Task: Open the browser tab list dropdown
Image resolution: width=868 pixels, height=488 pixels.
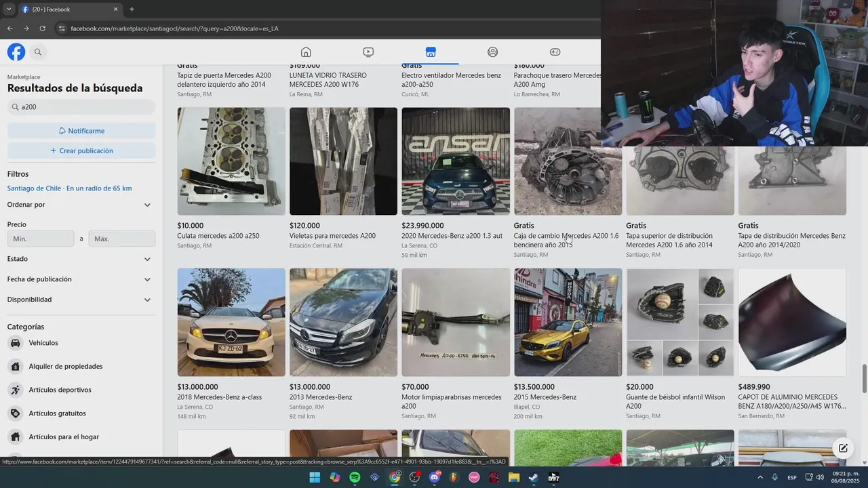Action: [9, 9]
